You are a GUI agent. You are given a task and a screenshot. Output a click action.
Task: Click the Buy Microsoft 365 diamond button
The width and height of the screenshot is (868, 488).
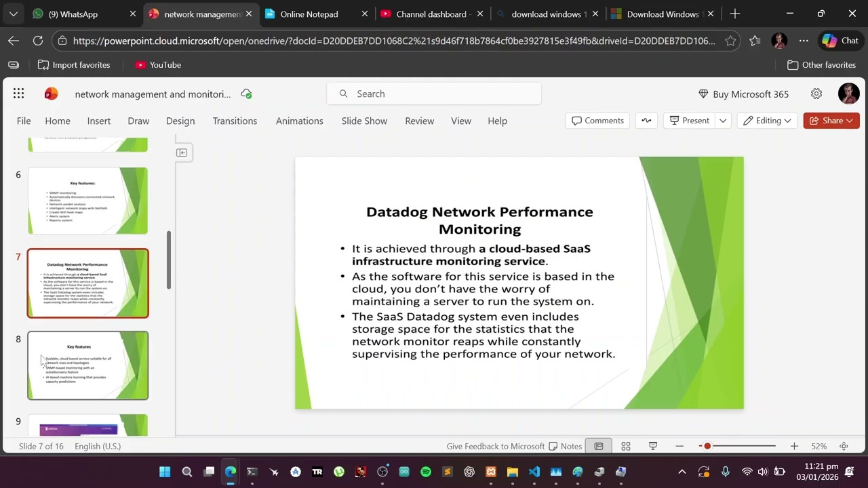(x=743, y=94)
